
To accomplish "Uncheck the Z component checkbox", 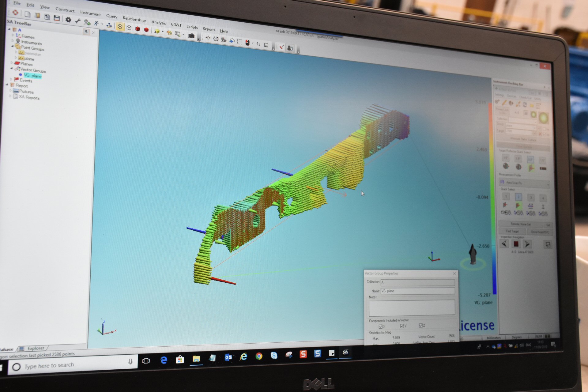I will click(421, 325).
